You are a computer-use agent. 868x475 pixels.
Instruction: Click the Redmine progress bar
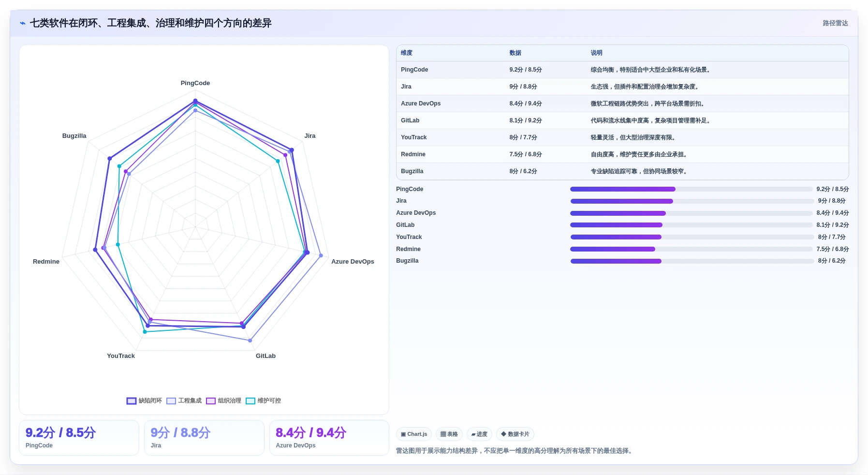click(x=691, y=249)
